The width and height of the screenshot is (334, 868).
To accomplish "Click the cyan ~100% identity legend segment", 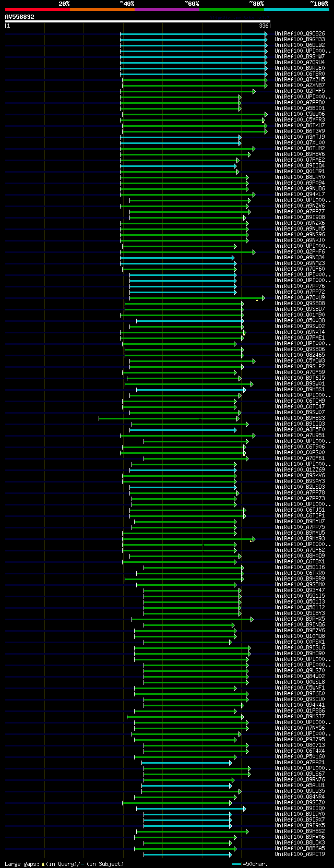I will point(296,9).
